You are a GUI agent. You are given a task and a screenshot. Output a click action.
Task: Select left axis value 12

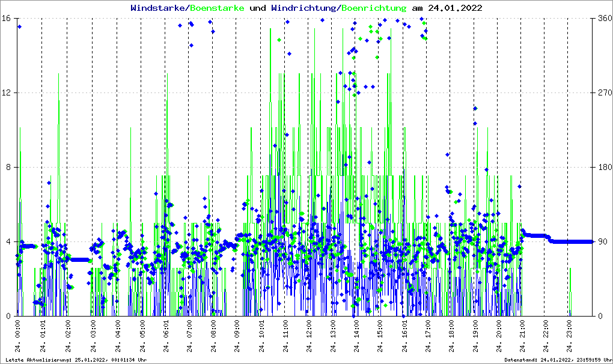click(x=6, y=93)
